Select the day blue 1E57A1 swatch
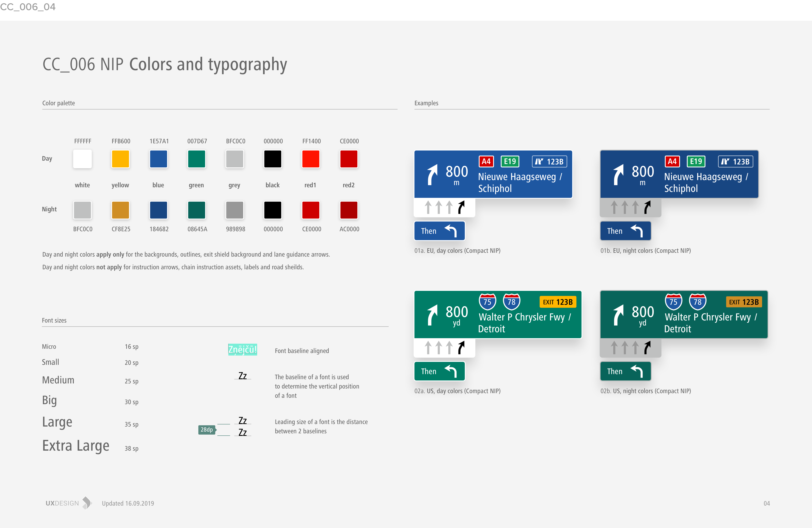The width and height of the screenshot is (812, 528). (159, 159)
